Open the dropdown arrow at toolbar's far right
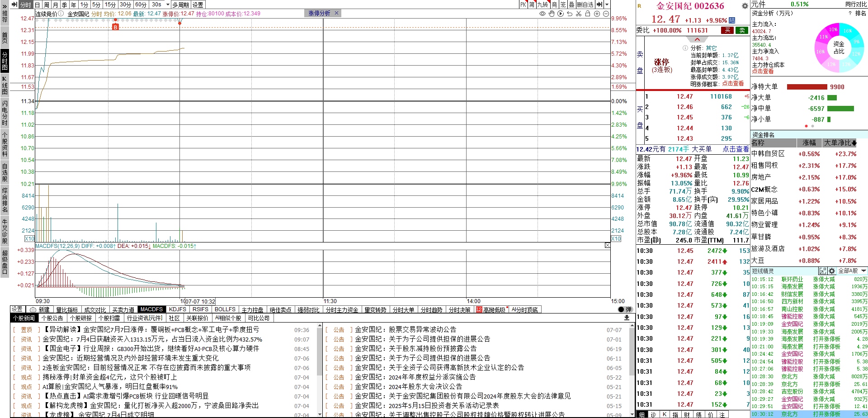Screen dimensions: 868x418 (607, 5)
